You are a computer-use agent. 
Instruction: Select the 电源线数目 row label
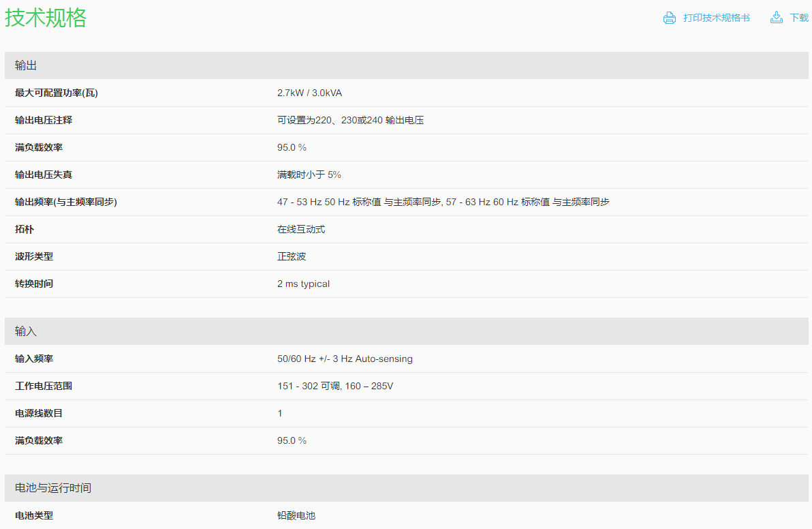39,413
